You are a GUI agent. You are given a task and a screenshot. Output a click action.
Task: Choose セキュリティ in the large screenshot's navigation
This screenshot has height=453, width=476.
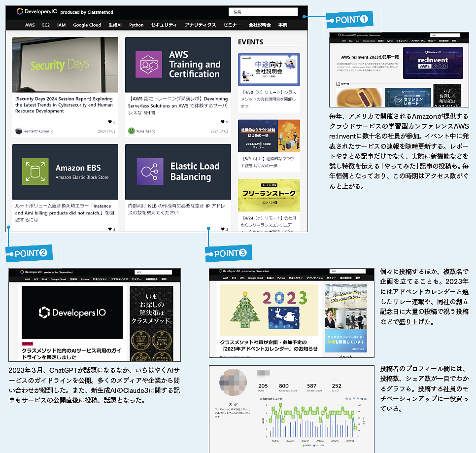(164, 25)
